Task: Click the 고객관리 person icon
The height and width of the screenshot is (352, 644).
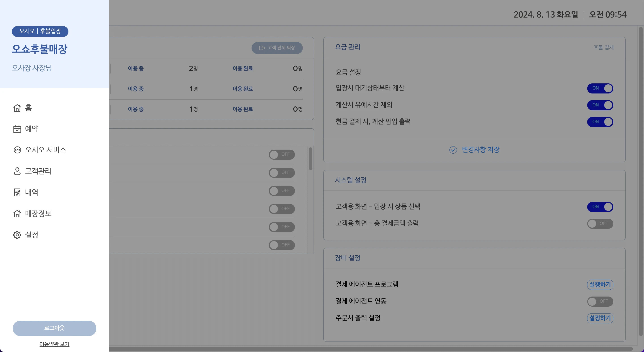Action: [17, 171]
